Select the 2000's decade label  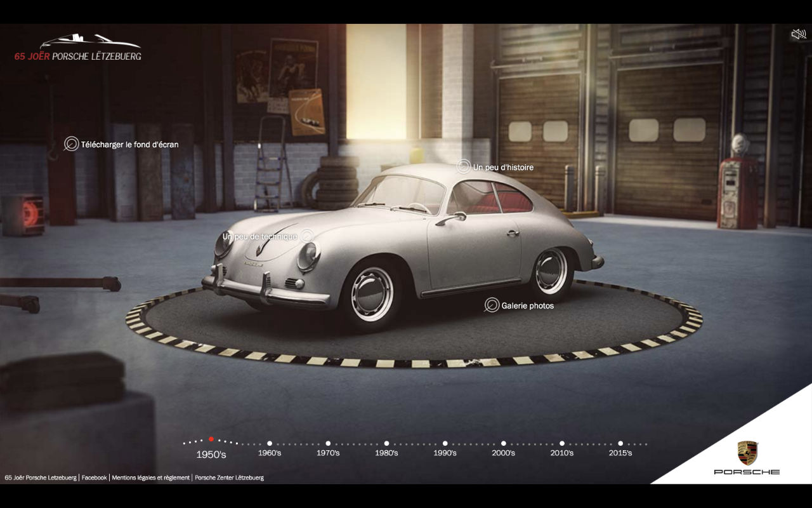503,453
